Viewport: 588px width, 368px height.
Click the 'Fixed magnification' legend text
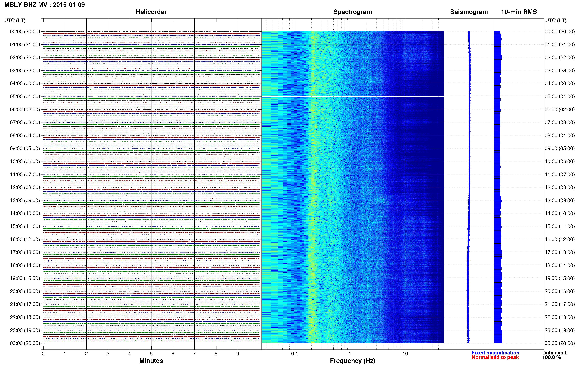tap(495, 353)
